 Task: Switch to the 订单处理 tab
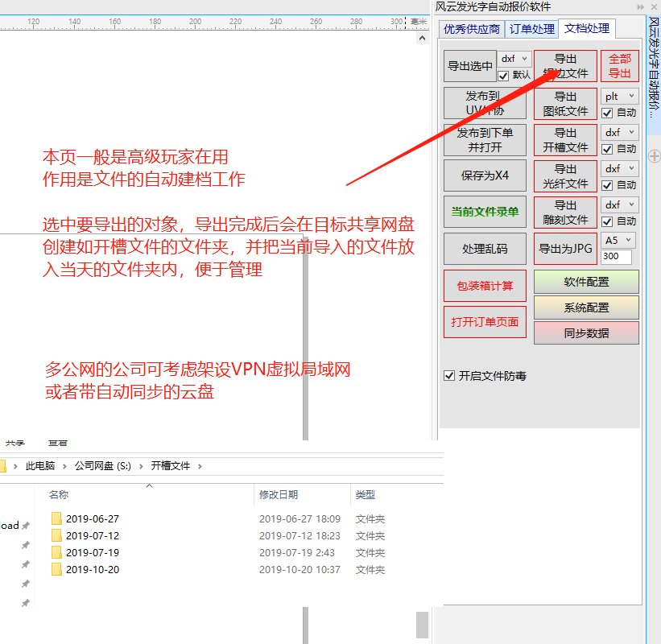(531, 27)
